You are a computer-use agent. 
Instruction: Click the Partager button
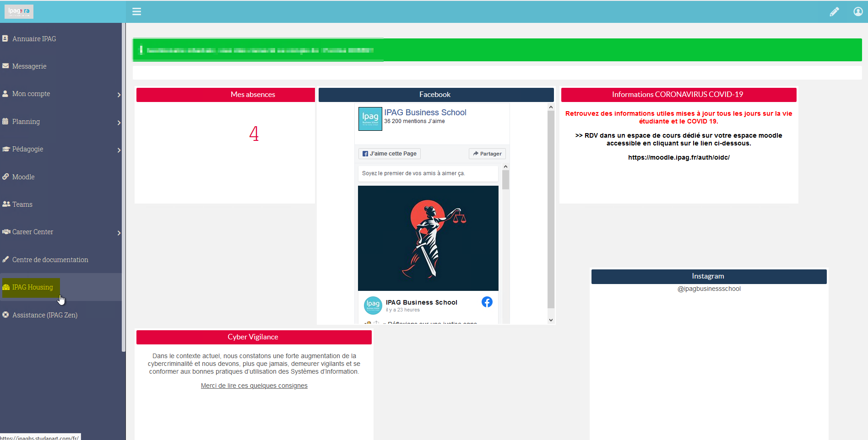487,154
